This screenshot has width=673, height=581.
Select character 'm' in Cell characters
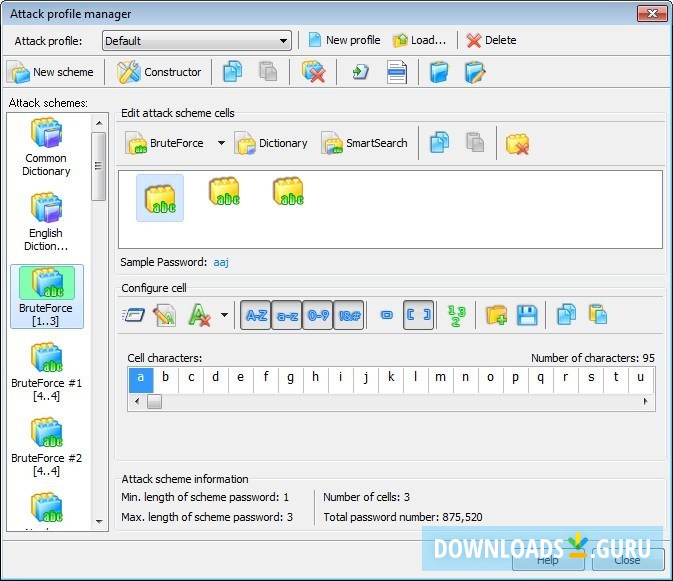[x=440, y=380]
